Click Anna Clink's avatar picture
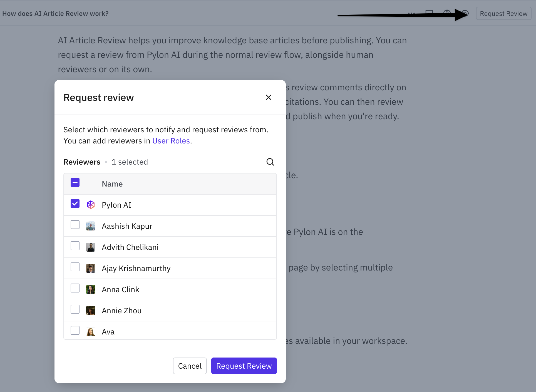This screenshot has width=536, height=392. point(91,289)
